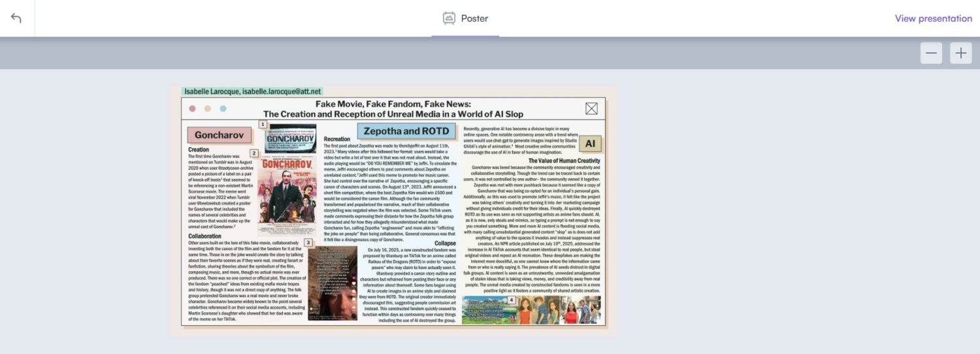This screenshot has height=354, width=980.
Task: Click the 'Collaboration' subheading
Action: pos(204,236)
